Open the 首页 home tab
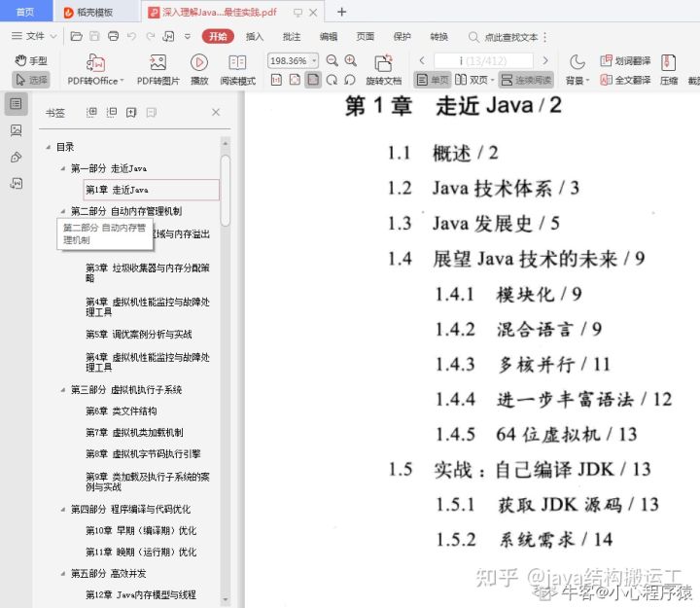Image resolution: width=700 pixels, height=608 pixels. (25, 12)
